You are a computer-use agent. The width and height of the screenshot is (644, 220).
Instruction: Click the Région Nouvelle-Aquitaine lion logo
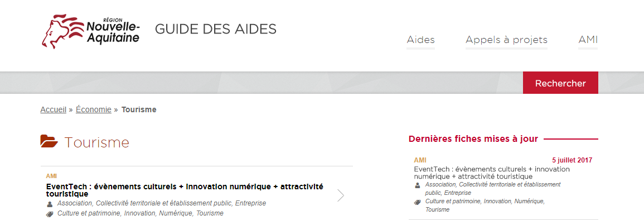pyautogui.click(x=91, y=31)
